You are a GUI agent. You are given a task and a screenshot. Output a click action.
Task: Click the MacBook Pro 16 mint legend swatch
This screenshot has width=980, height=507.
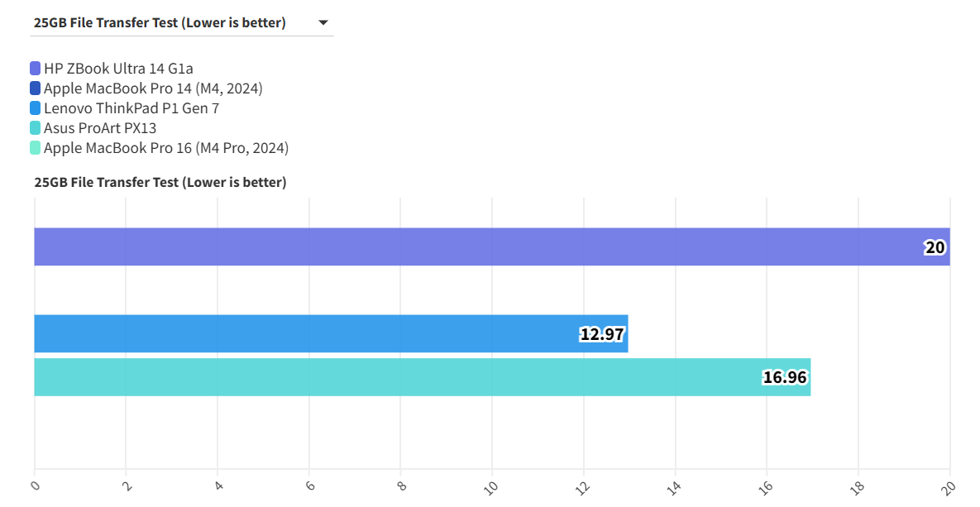point(36,148)
